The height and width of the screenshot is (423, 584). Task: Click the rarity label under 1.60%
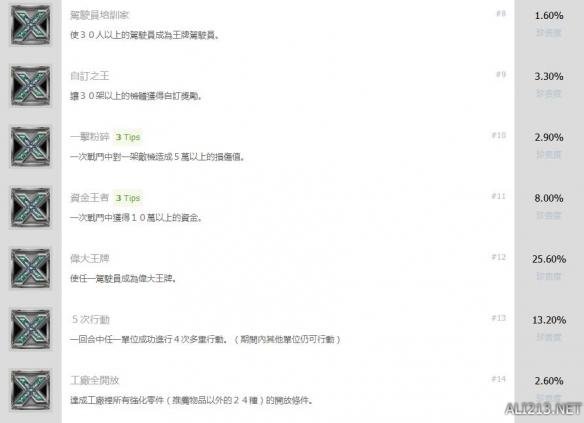pyautogui.click(x=549, y=33)
